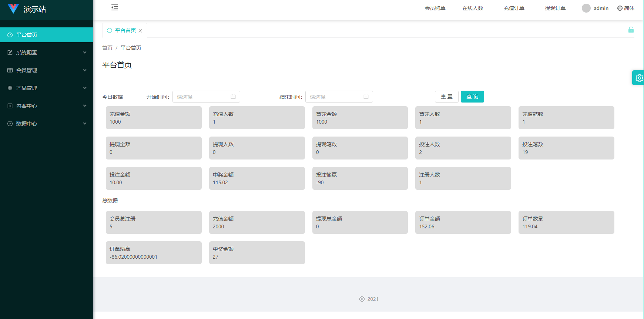This screenshot has height=319, width=644.
Task: Open the settings gear panel
Action: pyautogui.click(x=639, y=78)
